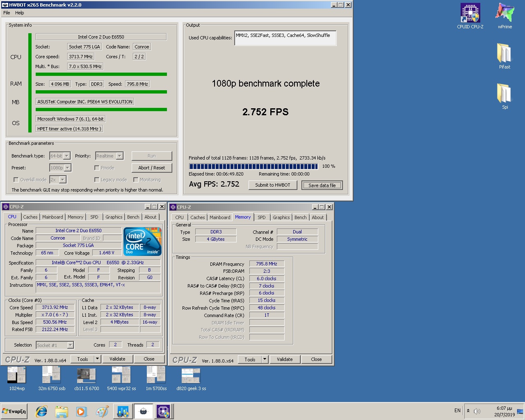
Task: Open Priority Realtime dropdown
Action: (120, 156)
